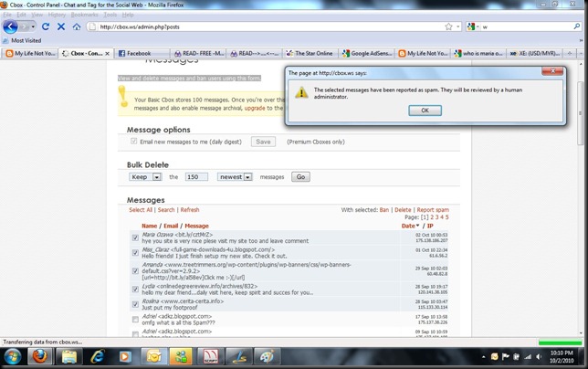The width and height of the screenshot is (588, 369).
Task: Click the Firefox taskbar icon
Action: click(x=40, y=356)
